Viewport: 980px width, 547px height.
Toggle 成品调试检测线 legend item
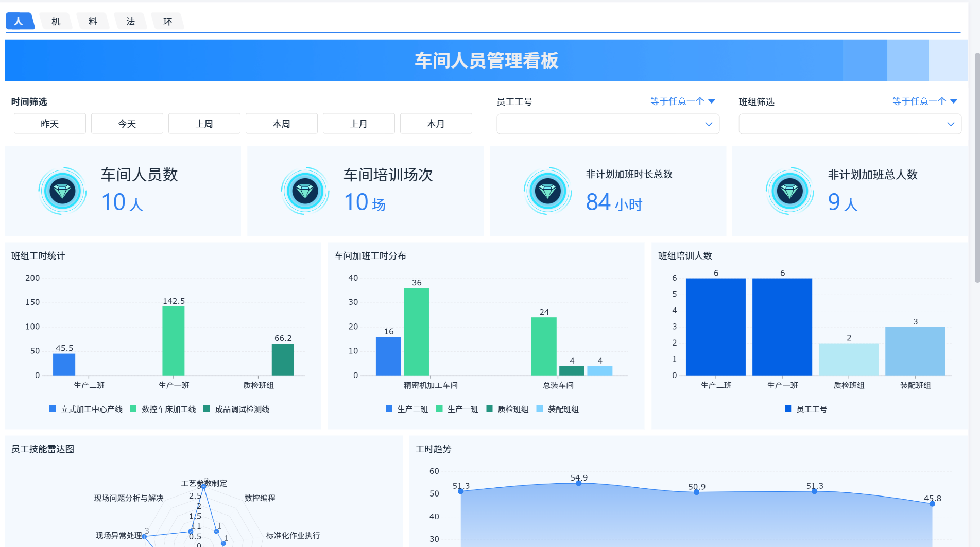pos(236,409)
